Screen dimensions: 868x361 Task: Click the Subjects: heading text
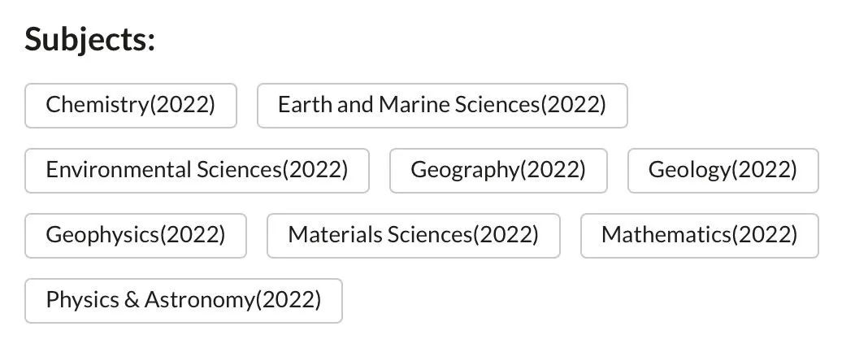pyautogui.click(x=89, y=39)
